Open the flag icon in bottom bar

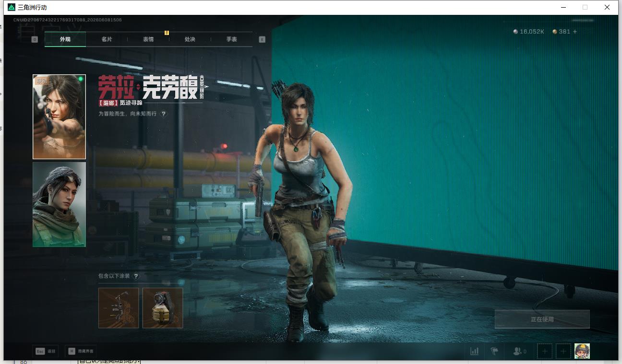click(494, 352)
